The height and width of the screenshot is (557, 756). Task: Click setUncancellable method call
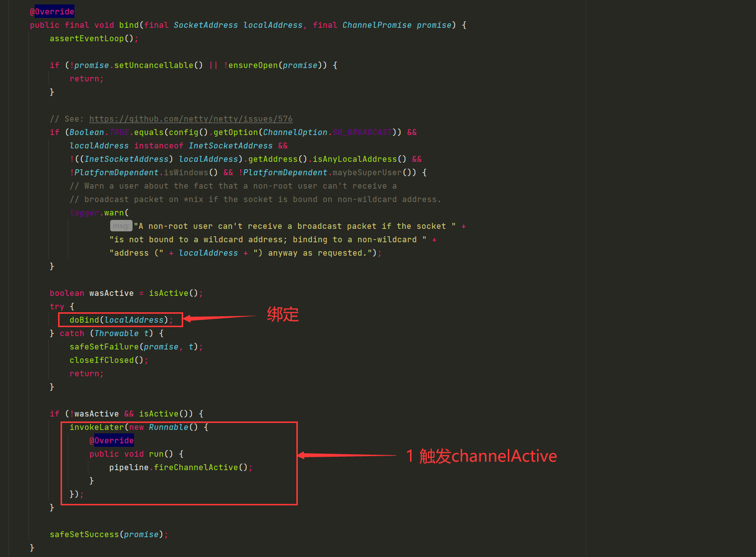pos(158,65)
